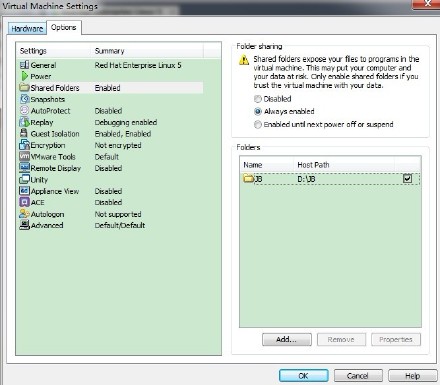The height and width of the screenshot is (385, 440).
Task: Click the green Power arrow icon
Action: [24, 76]
